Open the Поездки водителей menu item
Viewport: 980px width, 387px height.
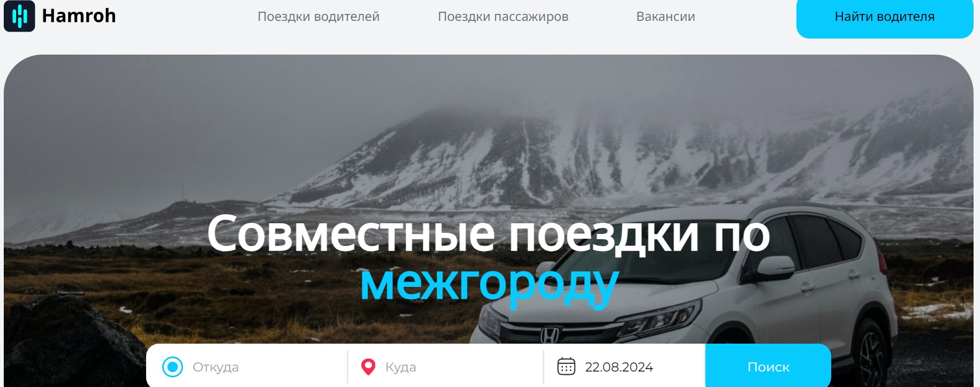[x=318, y=17]
